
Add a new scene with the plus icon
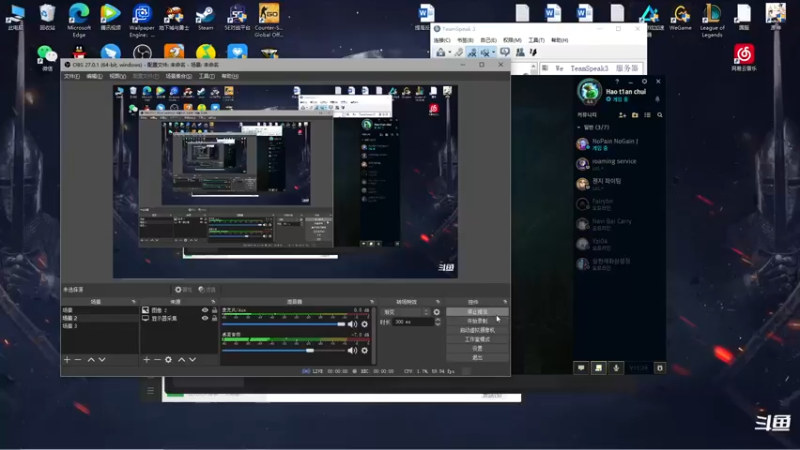point(67,360)
